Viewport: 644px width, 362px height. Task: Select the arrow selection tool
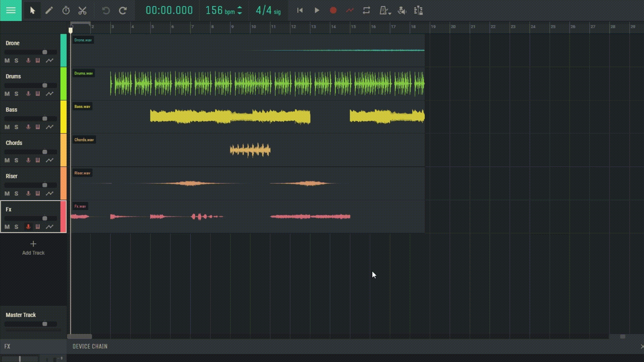click(32, 10)
